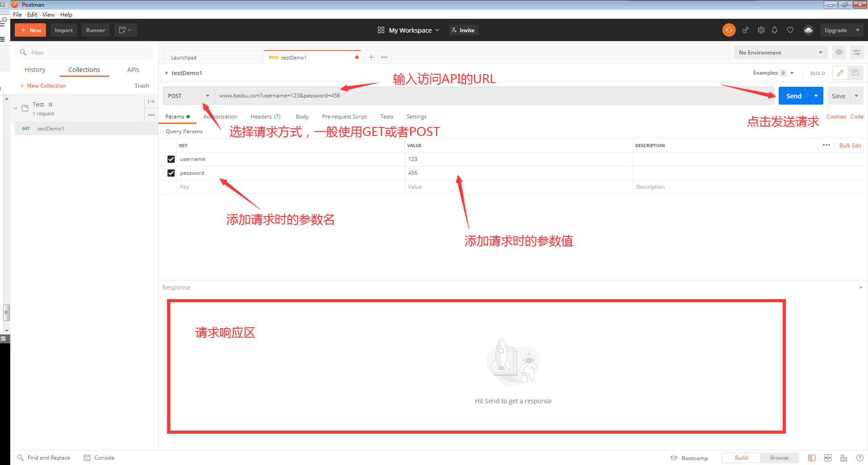Open the Pre-request Script tab
The height and width of the screenshot is (465, 868).
[344, 116]
